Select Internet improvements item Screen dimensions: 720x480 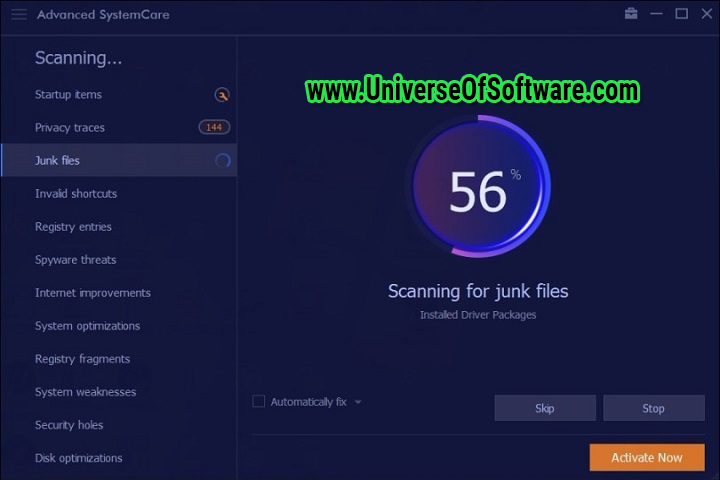119,293
